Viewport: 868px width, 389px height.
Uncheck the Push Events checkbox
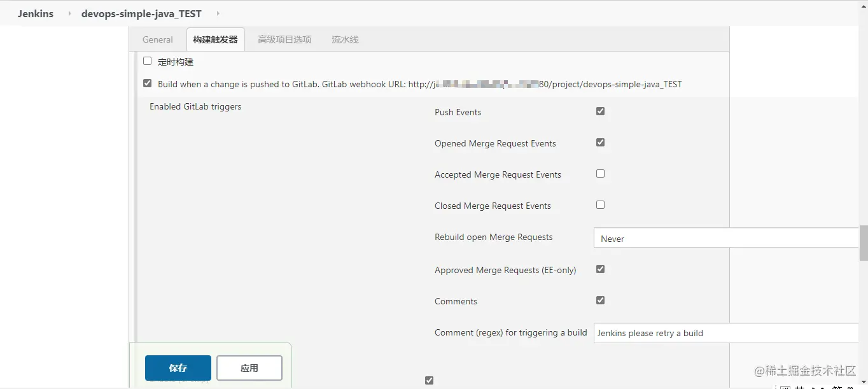[600, 111]
